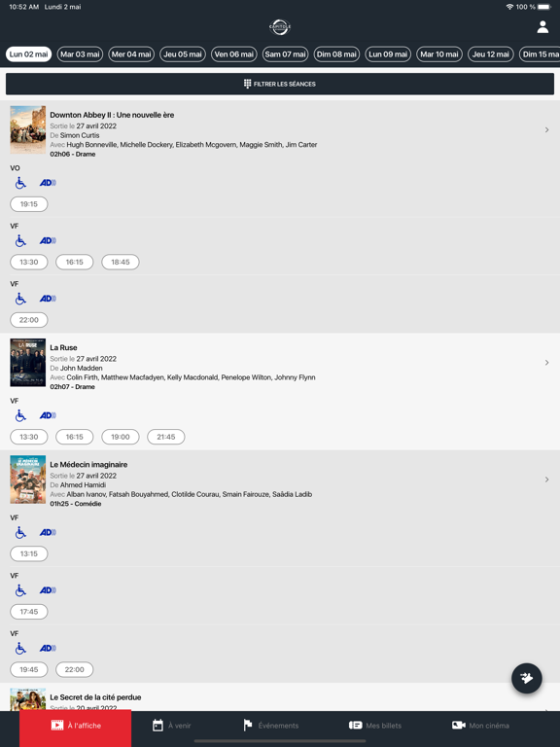Switch to À venir tab
The height and width of the screenshot is (747, 560).
tap(171, 726)
